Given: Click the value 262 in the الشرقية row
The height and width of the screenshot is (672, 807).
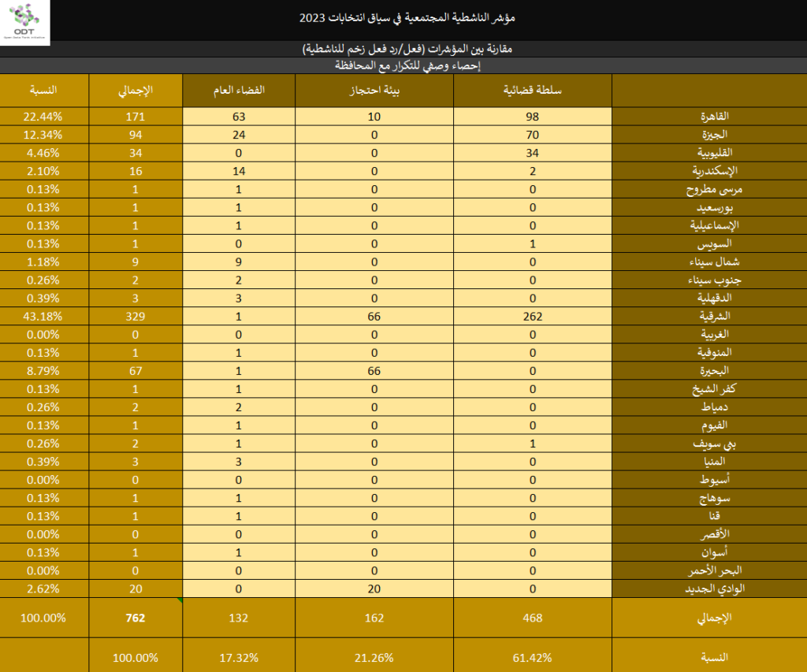Looking at the screenshot, I should click(x=532, y=317).
